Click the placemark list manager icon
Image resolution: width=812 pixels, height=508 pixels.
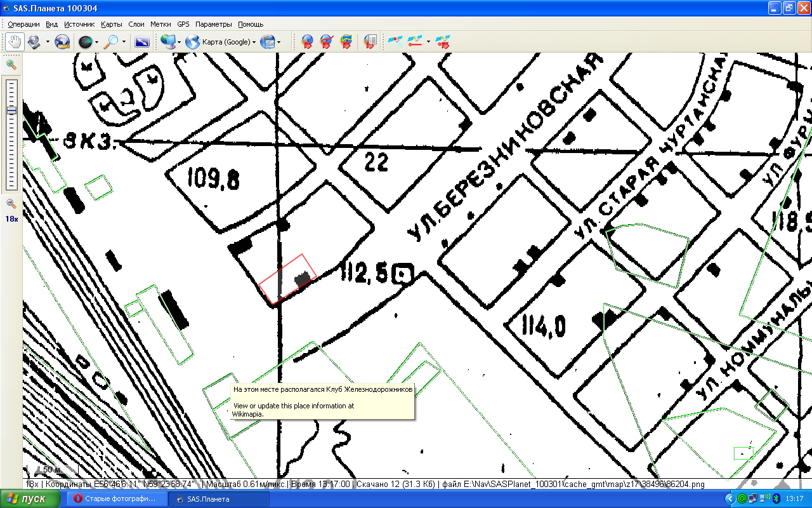coord(370,42)
